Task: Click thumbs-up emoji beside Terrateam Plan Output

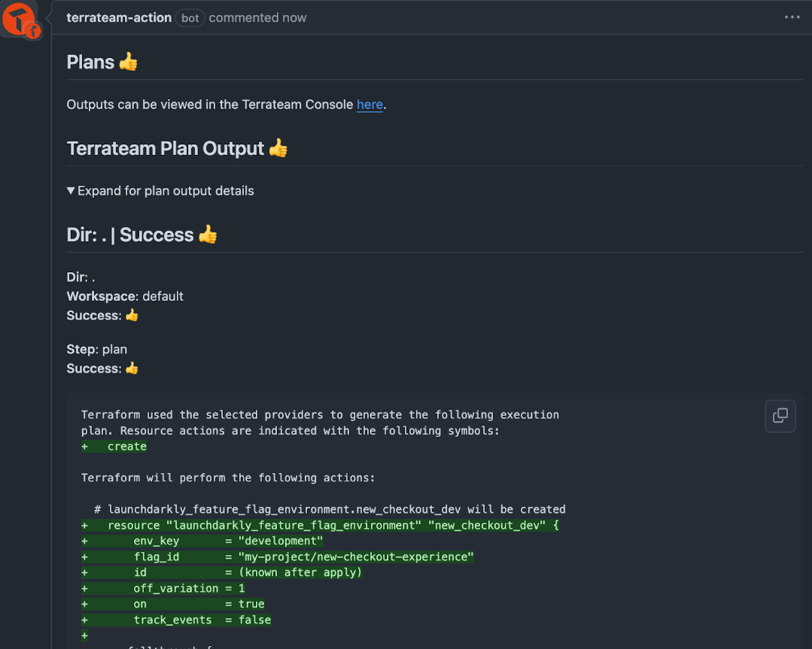Action: 278,149
